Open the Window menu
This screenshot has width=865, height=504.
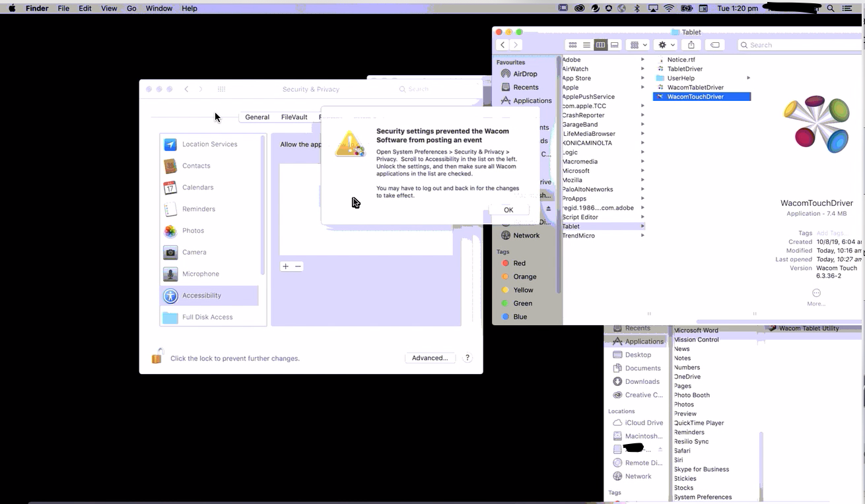tap(158, 8)
